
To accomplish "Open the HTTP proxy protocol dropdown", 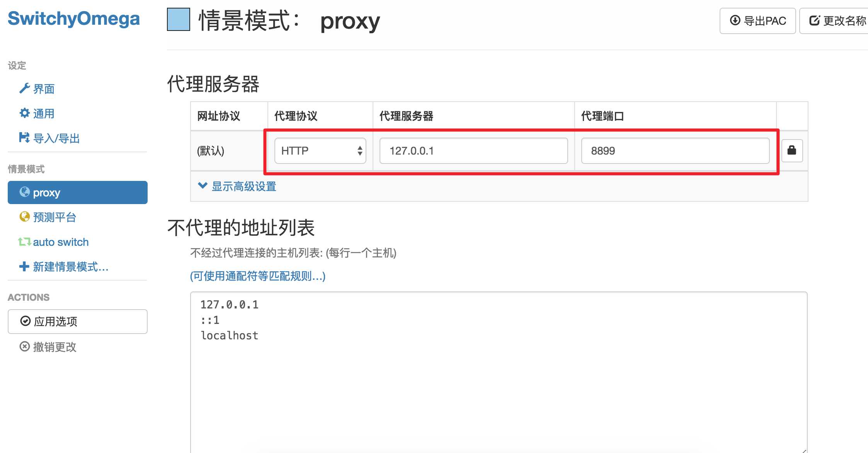I will click(320, 151).
